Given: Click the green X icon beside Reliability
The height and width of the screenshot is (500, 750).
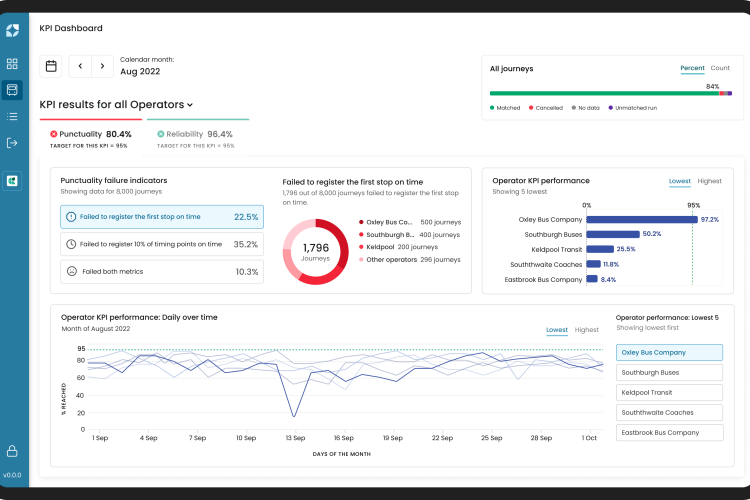Looking at the screenshot, I should pos(161,134).
